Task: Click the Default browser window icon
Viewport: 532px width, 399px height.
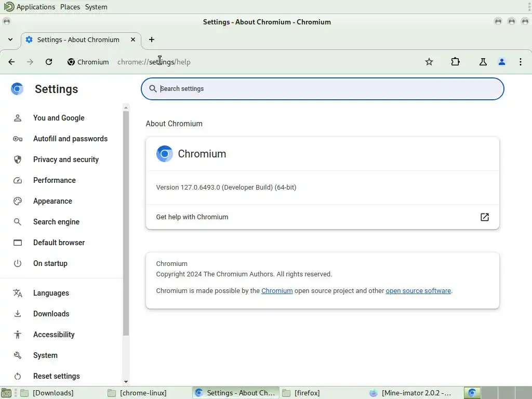Action: (x=18, y=243)
